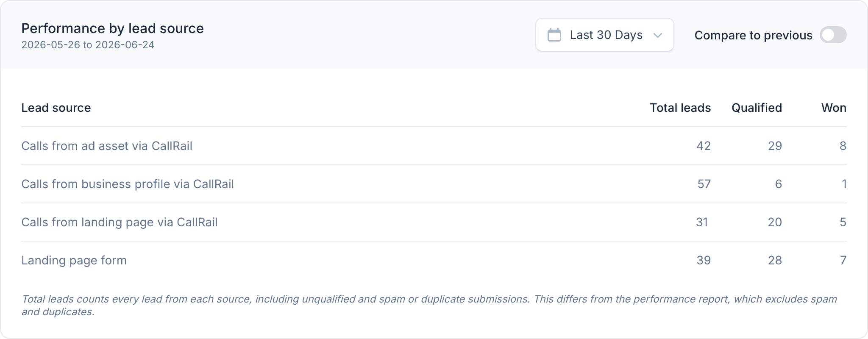This screenshot has height=339, width=868.
Task: Select qualified value 6
Action: (x=779, y=184)
